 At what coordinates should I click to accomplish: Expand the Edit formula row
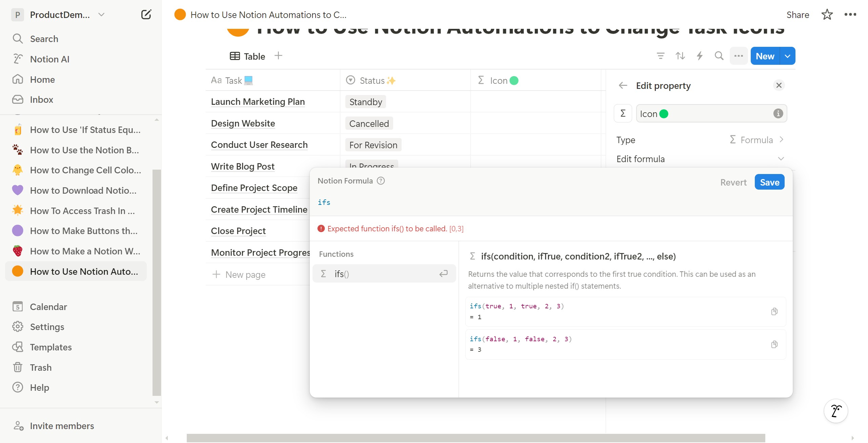701,159
